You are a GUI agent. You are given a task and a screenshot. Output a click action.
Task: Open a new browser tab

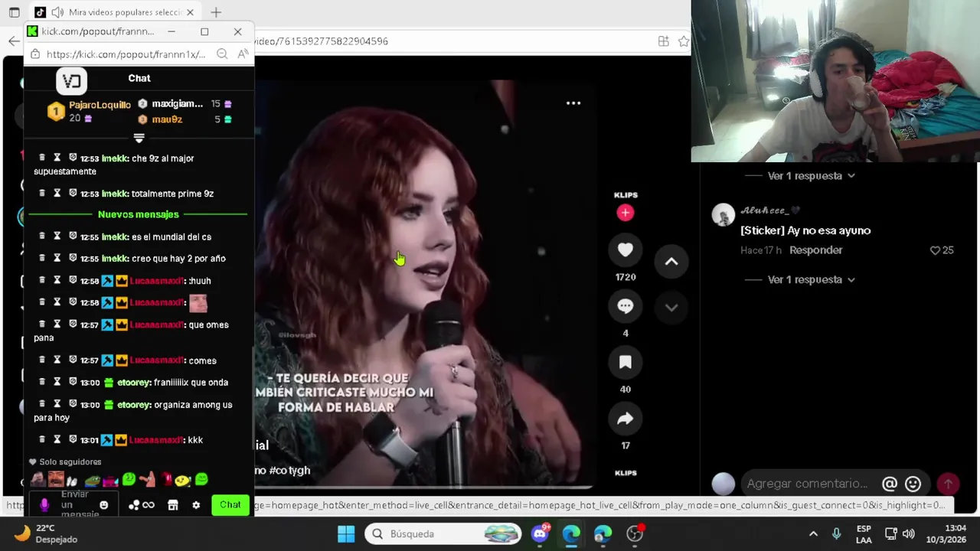pyautogui.click(x=216, y=12)
